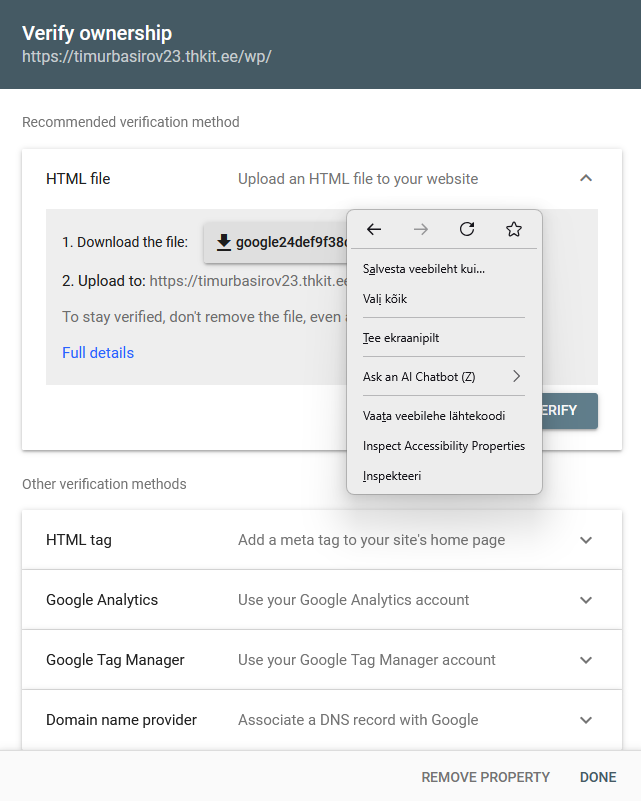
Task: Select 'Tee ekraanipilt' menu option
Action: coord(401,338)
